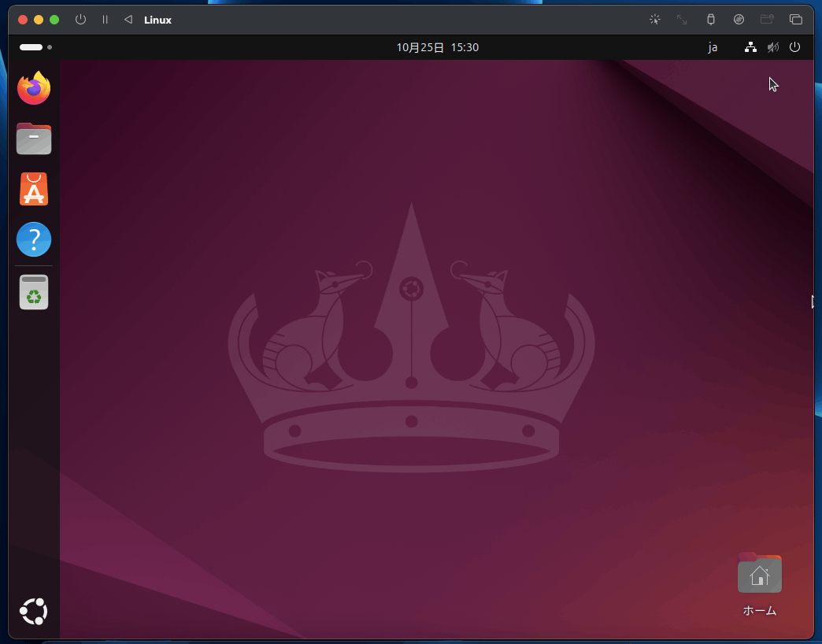Click the Linux window title text
The width and height of the screenshot is (822, 644).
pos(157,20)
